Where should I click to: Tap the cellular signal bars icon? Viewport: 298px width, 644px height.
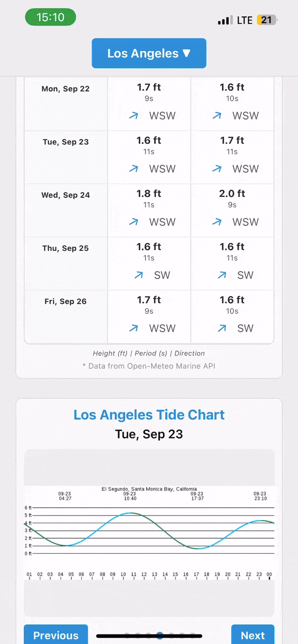[x=225, y=20]
